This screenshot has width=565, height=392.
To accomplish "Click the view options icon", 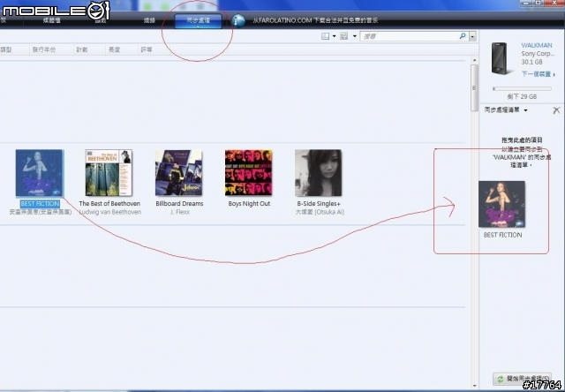I will click(344, 36).
